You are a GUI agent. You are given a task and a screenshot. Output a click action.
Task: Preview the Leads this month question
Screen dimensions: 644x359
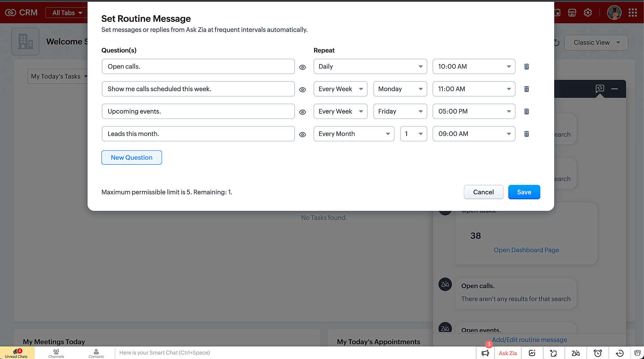tap(302, 134)
